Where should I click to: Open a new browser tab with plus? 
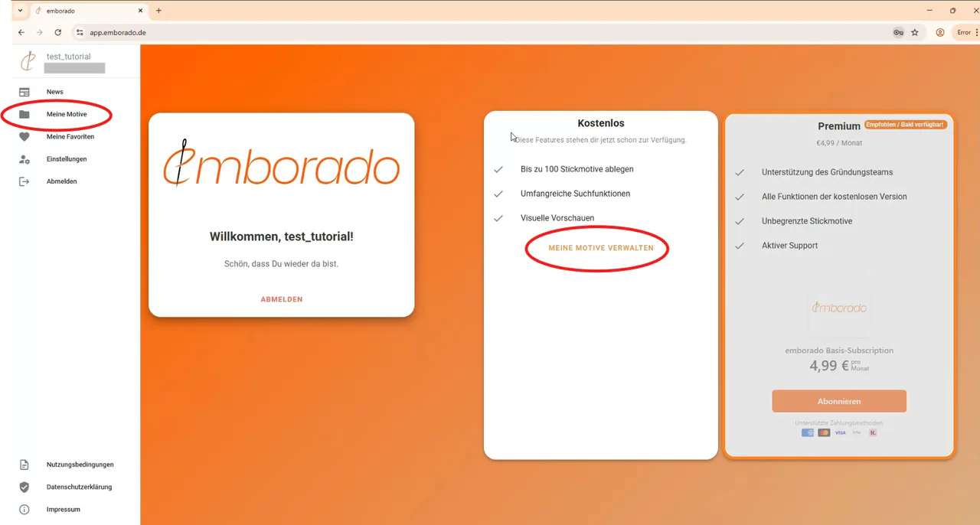[x=158, y=11]
